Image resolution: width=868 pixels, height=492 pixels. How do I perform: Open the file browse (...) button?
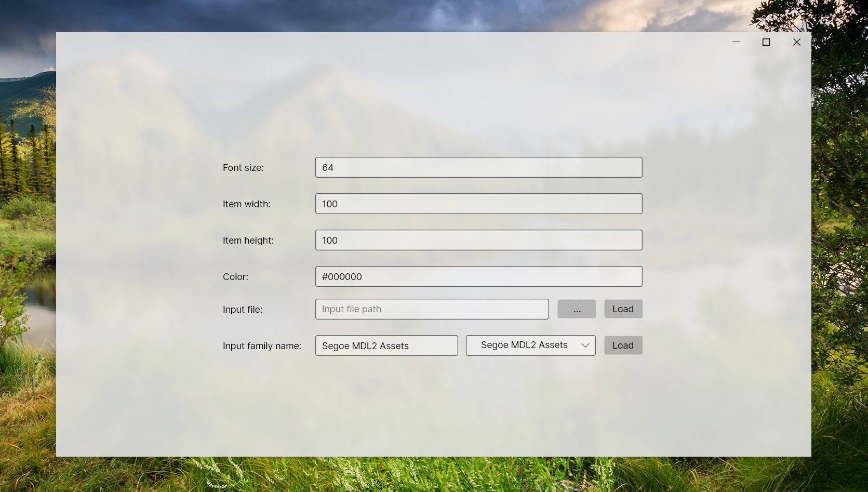[577, 309]
